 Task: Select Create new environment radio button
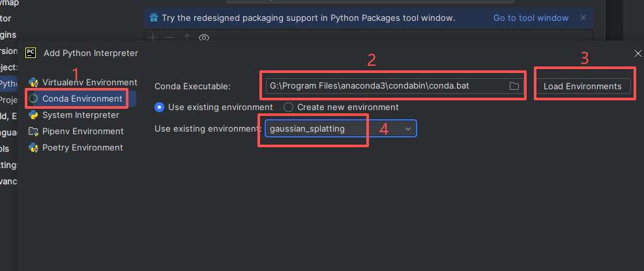288,107
